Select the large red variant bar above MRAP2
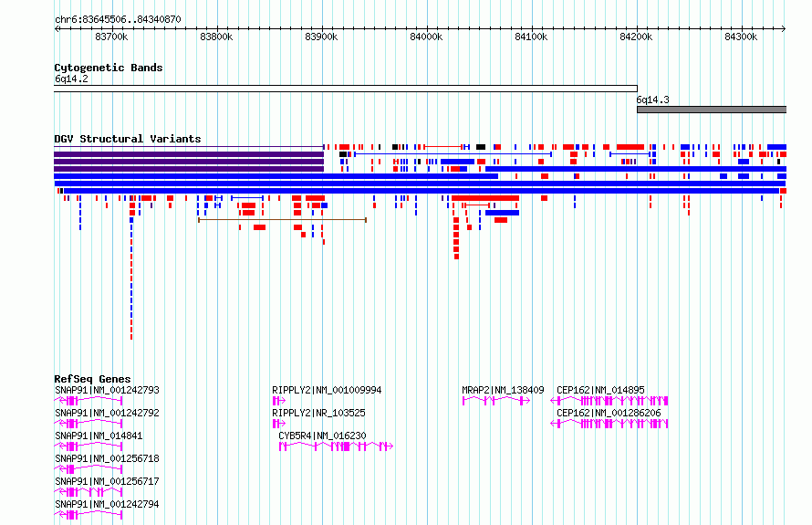The height and width of the screenshot is (525, 812). click(485, 198)
